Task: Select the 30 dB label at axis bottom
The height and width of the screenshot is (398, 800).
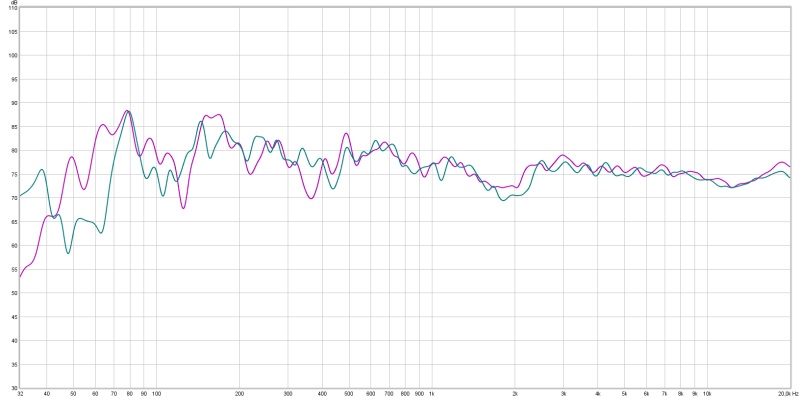Action: tap(14, 388)
